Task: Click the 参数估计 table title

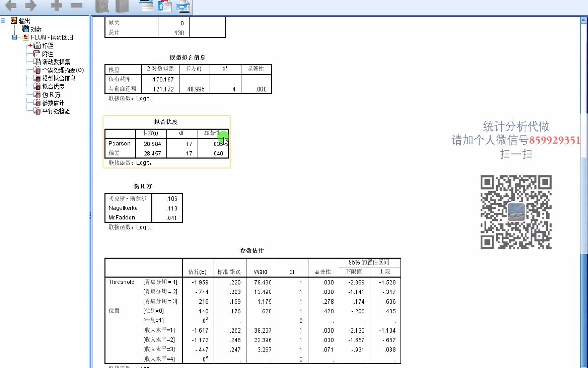Action: coord(252,251)
